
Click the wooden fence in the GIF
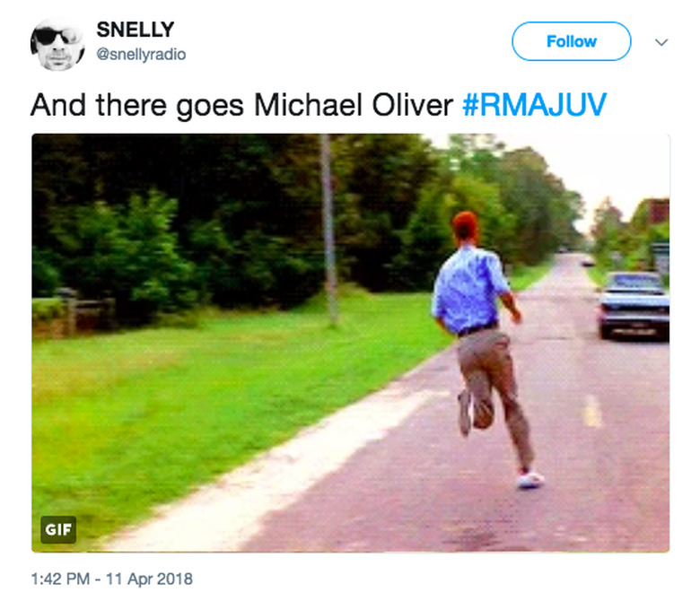[x=74, y=310]
